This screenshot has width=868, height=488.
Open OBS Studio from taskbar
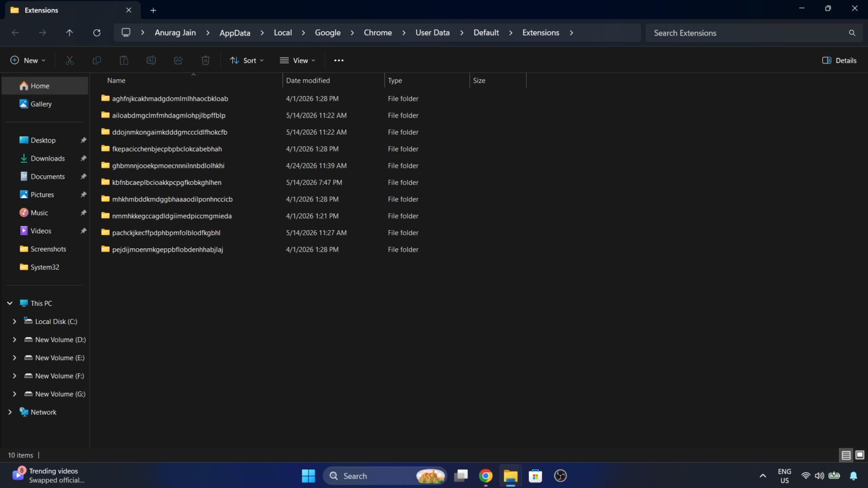tap(560, 476)
